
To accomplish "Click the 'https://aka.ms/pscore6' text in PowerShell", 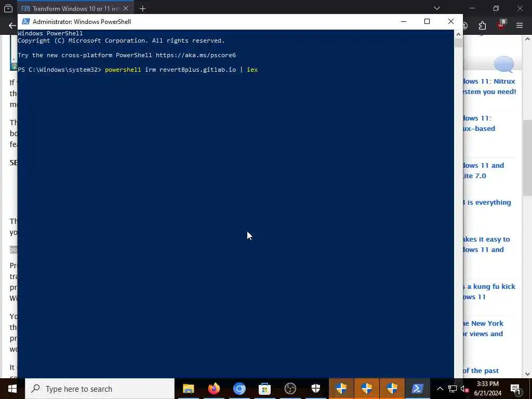I will [x=196, y=55].
